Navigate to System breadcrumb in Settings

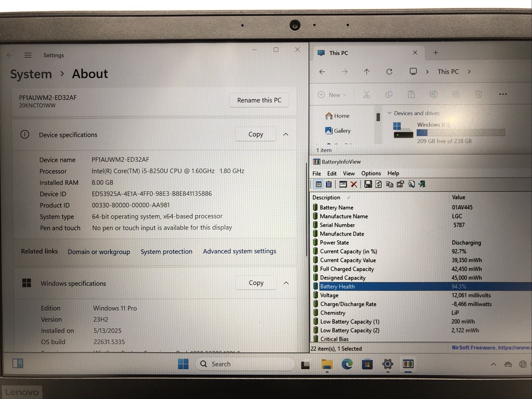[x=31, y=74]
